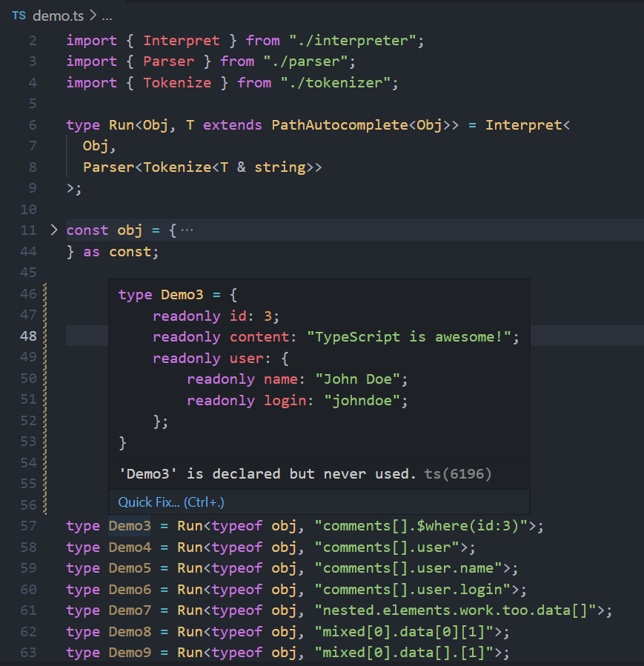The image size is (644, 666).
Task: Click the Interpret import on line 2
Action: (181, 39)
